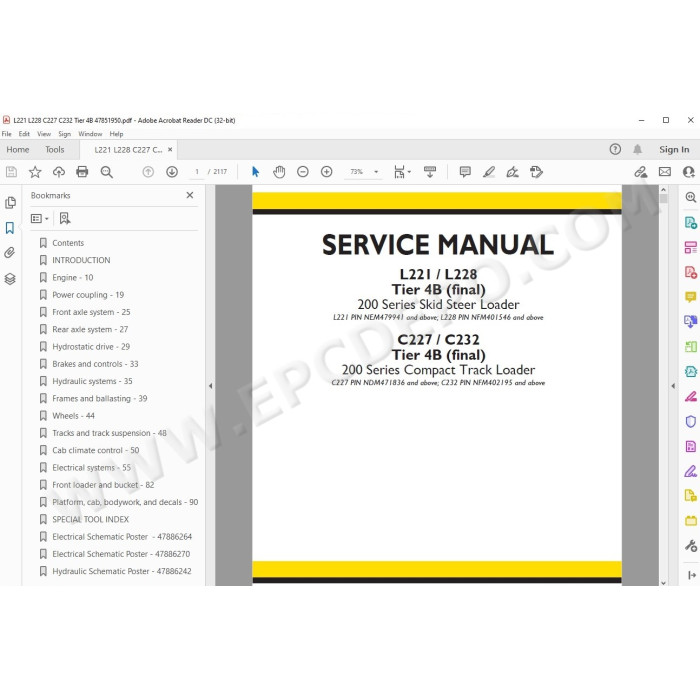
Task: Go to previous page arrow icon
Action: pos(148,172)
